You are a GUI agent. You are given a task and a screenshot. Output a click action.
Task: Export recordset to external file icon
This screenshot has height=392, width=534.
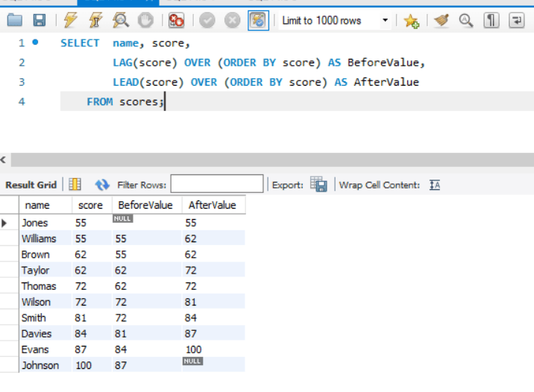pos(318,184)
